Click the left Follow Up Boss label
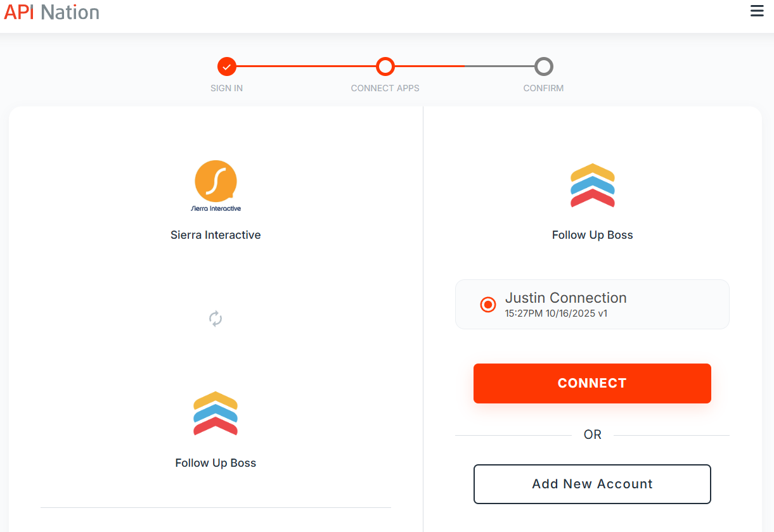 (x=216, y=463)
